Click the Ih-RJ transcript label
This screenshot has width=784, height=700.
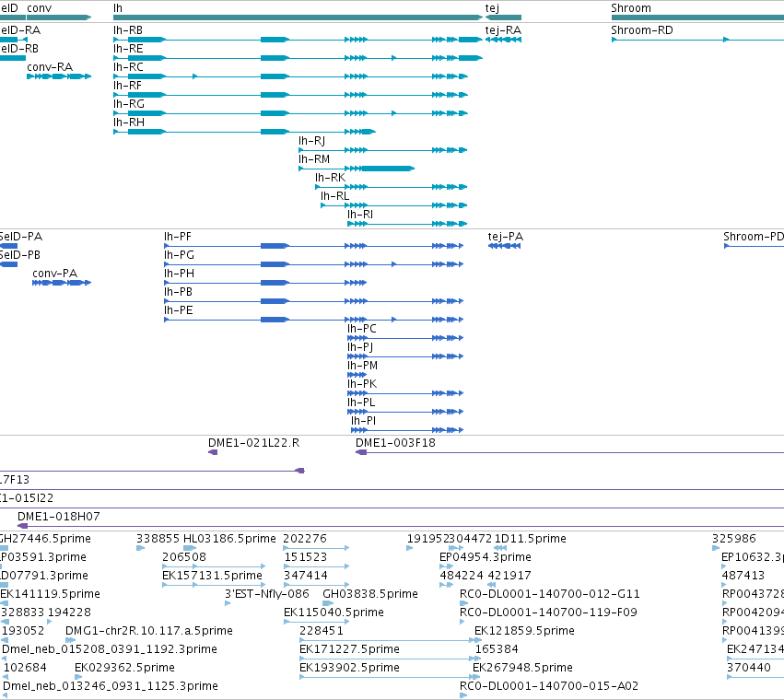pyautogui.click(x=312, y=141)
